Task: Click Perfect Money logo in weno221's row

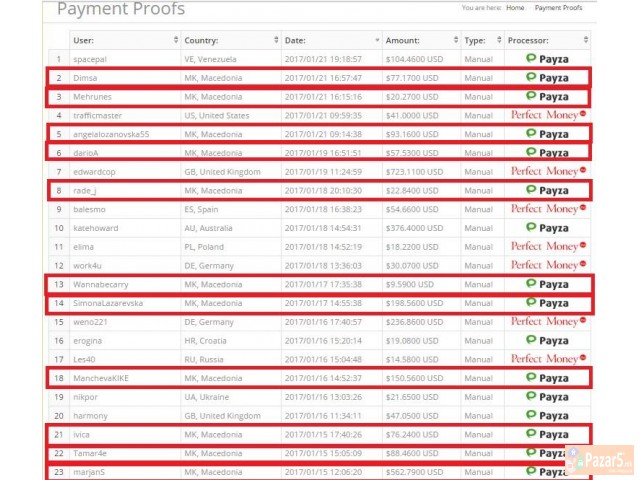Action: point(547,322)
